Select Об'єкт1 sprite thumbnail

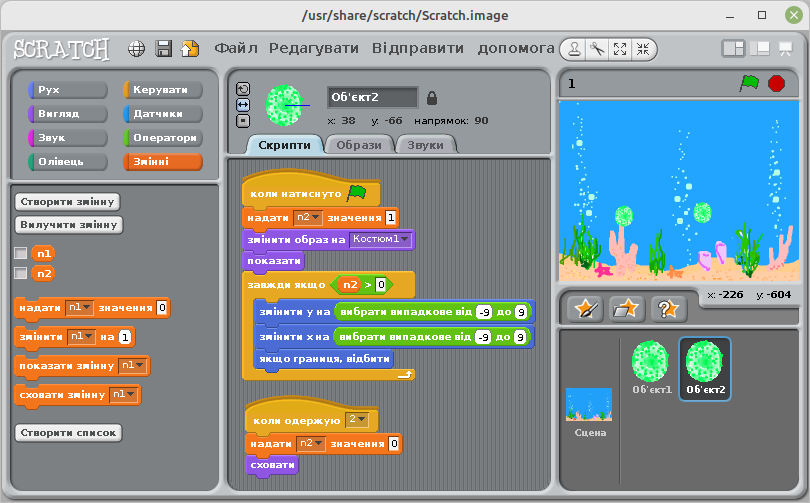(x=651, y=368)
